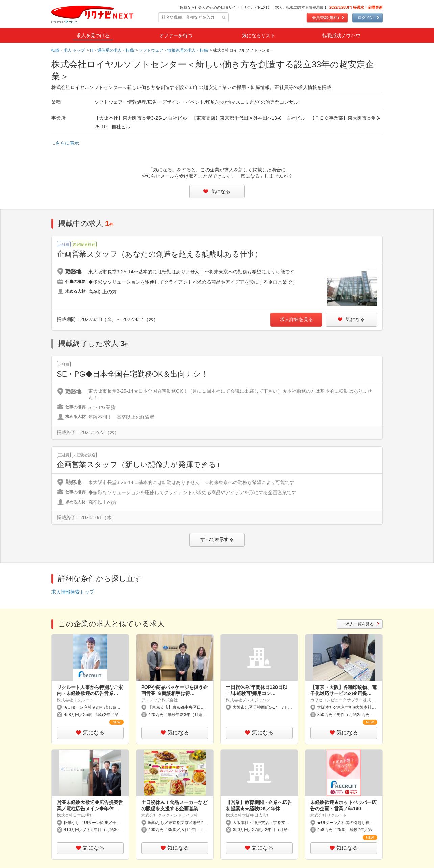
Task: Click the search magnifier icon in header
Action: [x=224, y=17]
